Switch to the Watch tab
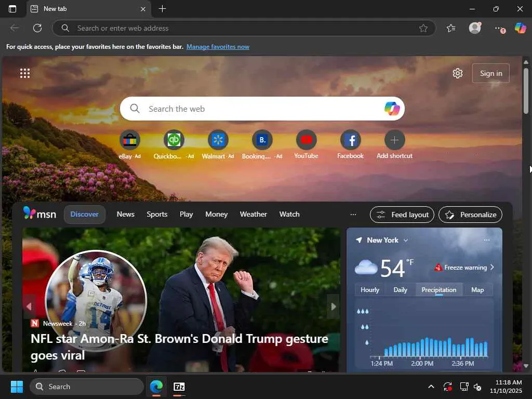The image size is (532, 399). coord(289,215)
